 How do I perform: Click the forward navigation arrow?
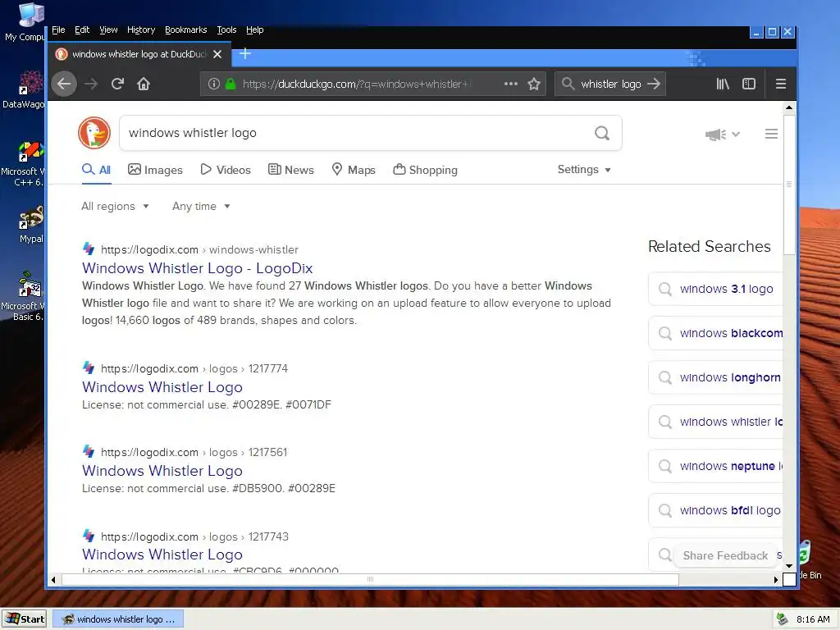tap(91, 84)
